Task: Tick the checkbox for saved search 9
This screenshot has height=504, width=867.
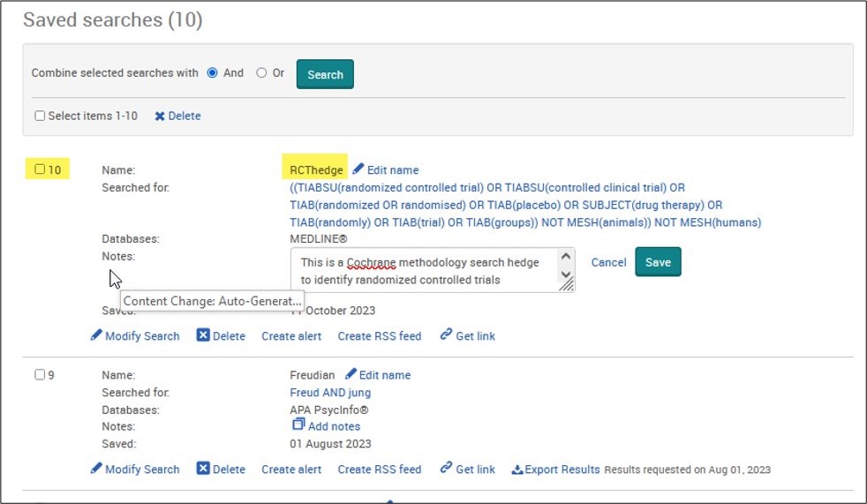Action: tap(40, 374)
